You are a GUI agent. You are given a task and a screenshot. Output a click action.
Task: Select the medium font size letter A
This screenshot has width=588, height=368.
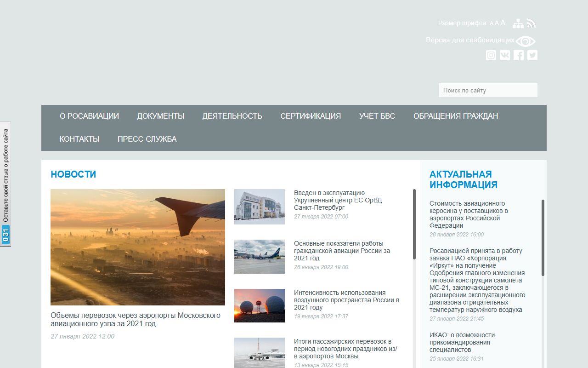point(497,23)
